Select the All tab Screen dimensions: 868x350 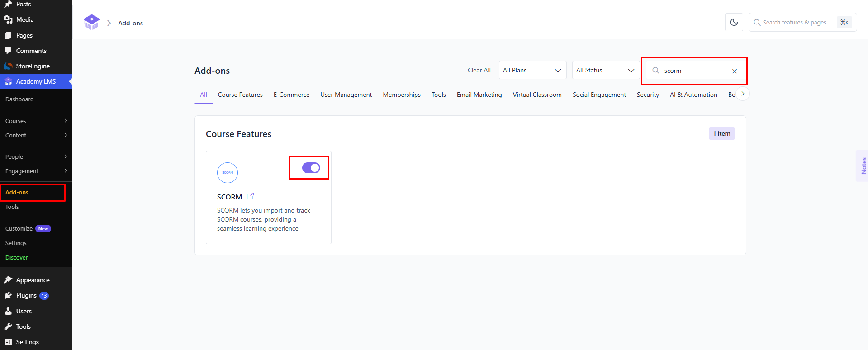tap(204, 95)
